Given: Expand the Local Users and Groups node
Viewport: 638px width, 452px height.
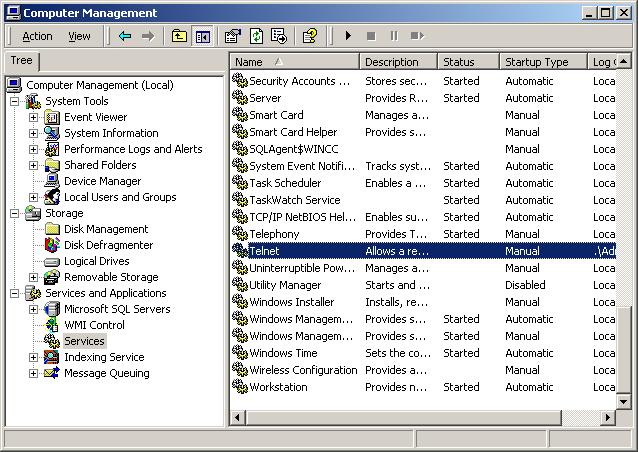Looking at the screenshot, I should point(33,197).
